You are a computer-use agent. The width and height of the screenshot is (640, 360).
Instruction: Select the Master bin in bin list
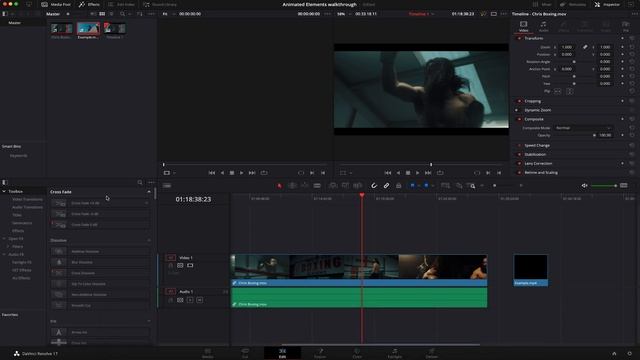click(15, 23)
